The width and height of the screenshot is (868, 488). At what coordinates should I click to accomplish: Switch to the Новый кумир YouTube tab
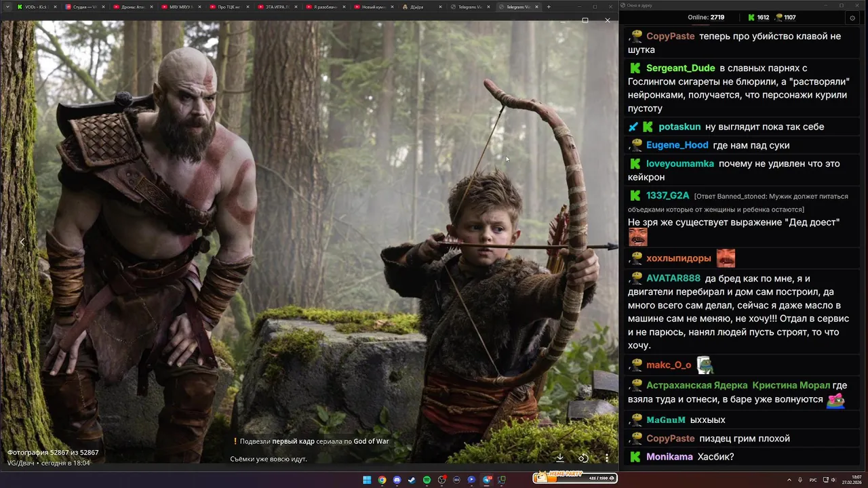click(x=372, y=7)
